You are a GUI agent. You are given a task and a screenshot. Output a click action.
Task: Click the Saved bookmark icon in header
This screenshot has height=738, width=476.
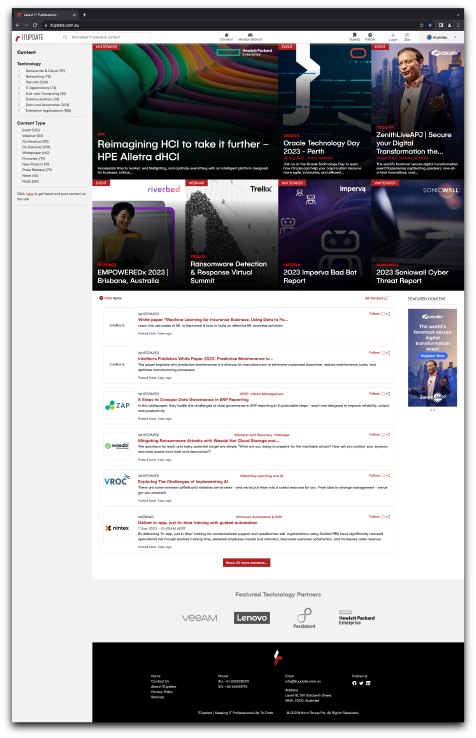click(x=355, y=37)
